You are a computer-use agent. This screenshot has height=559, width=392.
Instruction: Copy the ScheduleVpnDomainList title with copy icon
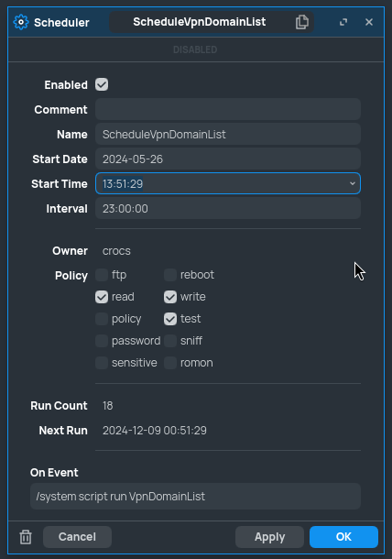click(x=302, y=22)
